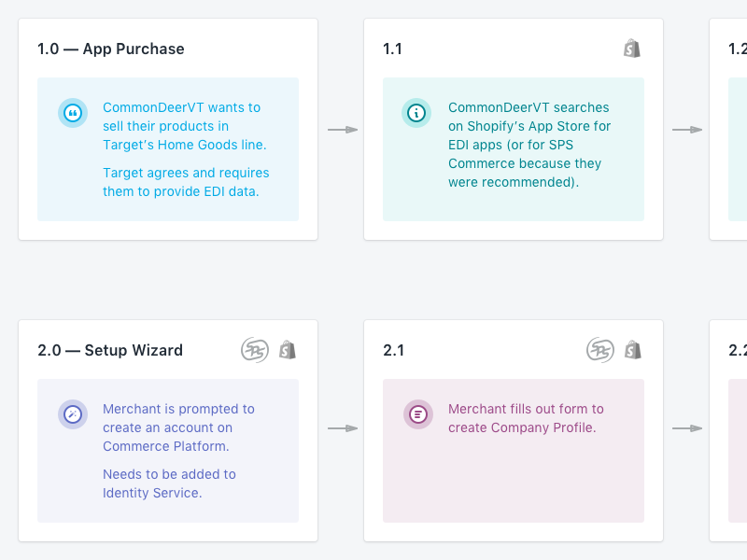
Task: Select the '2.0 — Setup Wizard' heading
Action: (x=110, y=350)
